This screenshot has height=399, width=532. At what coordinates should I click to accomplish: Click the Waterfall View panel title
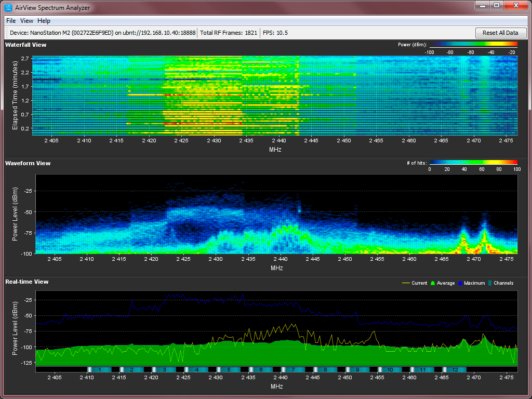[26, 45]
